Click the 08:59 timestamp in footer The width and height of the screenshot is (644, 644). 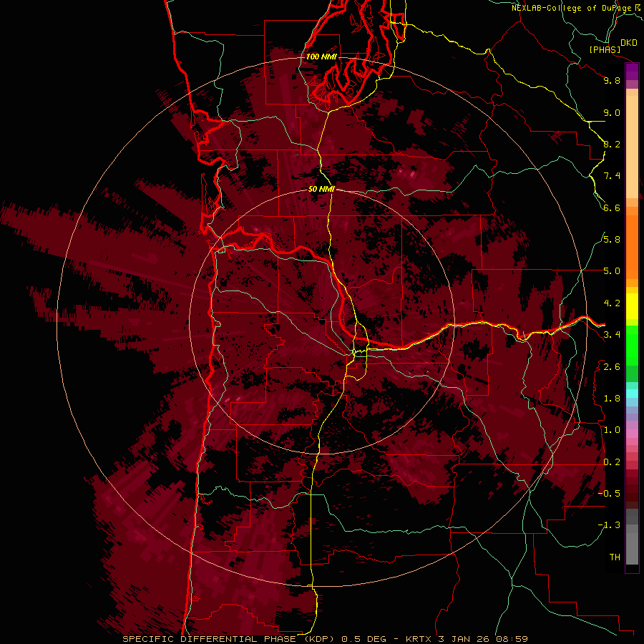click(512, 639)
